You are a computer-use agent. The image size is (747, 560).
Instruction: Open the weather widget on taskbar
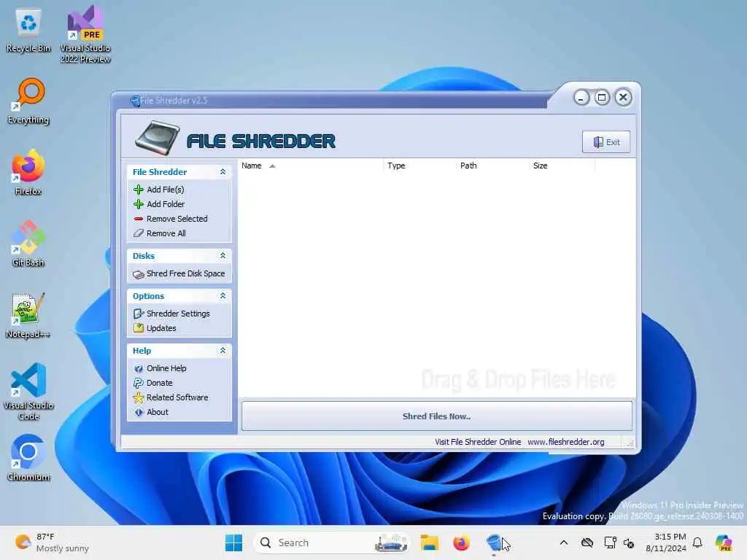(52, 542)
